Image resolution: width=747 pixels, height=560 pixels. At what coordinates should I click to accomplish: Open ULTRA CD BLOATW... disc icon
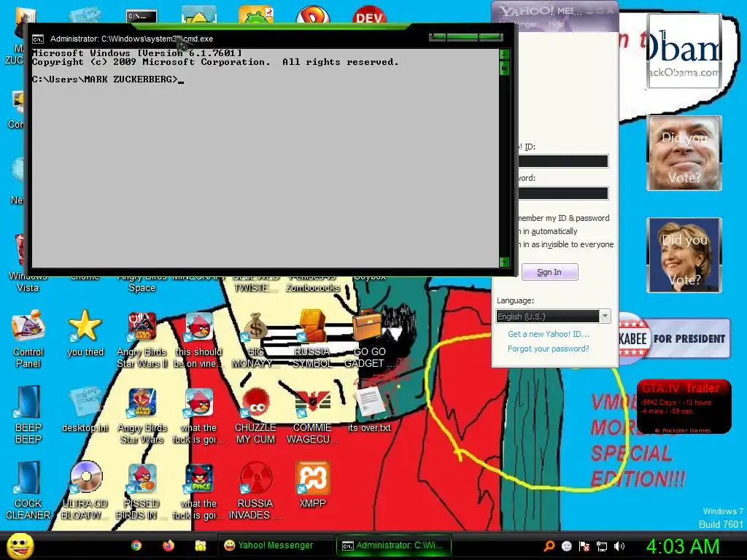point(85,491)
